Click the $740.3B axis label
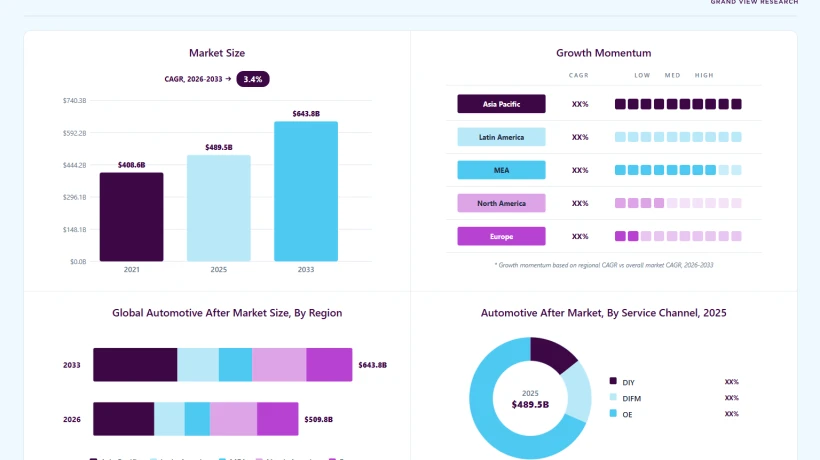Image resolution: width=820 pixels, height=460 pixels. 74,100
